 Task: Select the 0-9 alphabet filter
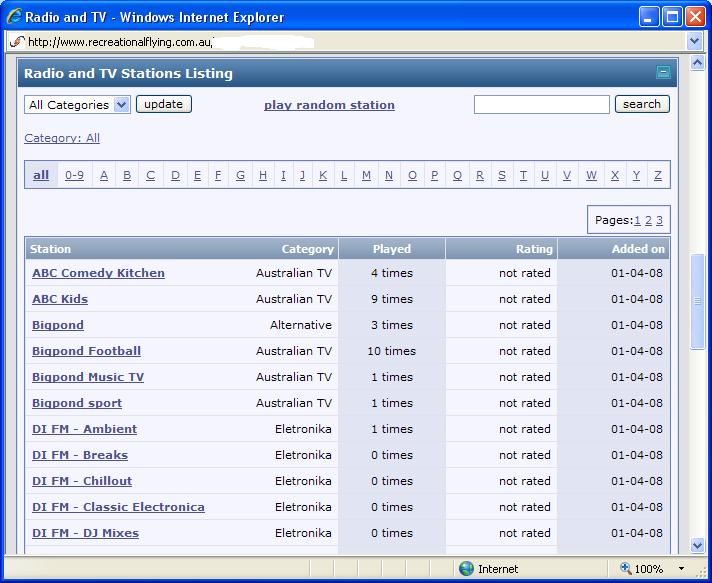coord(74,175)
